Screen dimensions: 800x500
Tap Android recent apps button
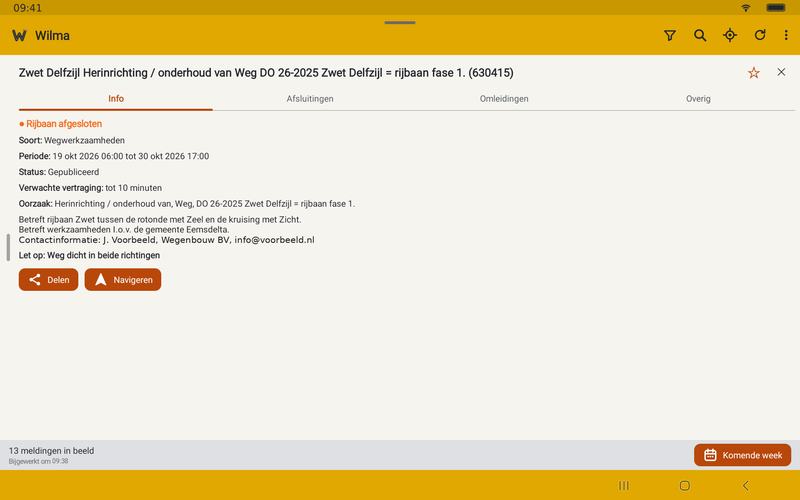[x=623, y=485]
